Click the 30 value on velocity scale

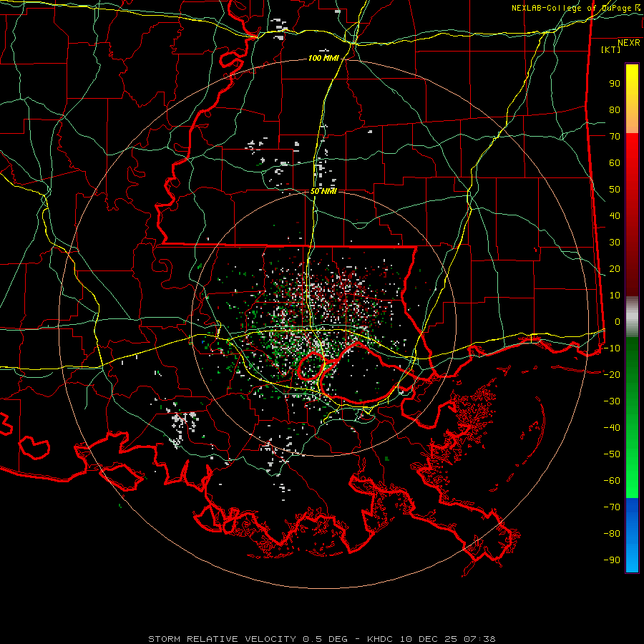(x=615, y=243)
